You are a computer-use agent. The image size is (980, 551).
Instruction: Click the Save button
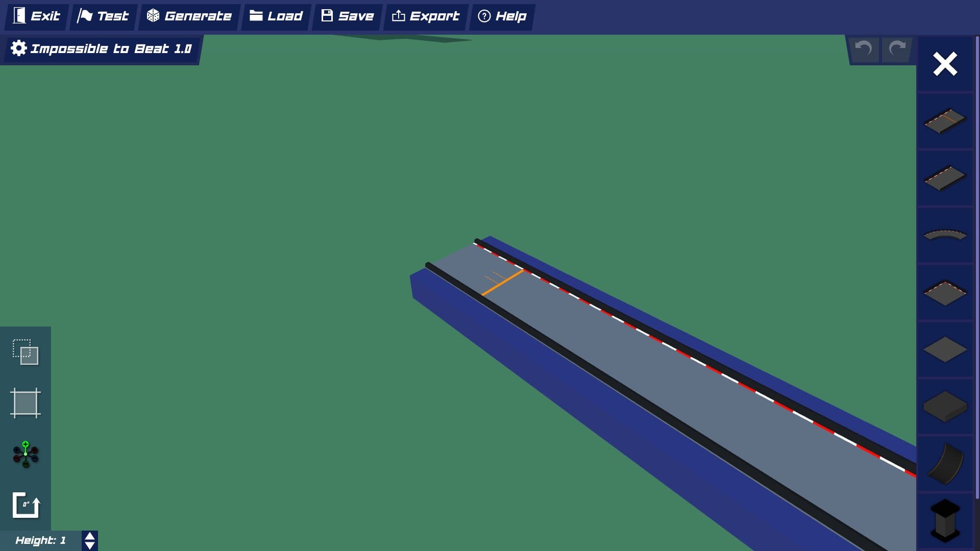coord(348,16)
